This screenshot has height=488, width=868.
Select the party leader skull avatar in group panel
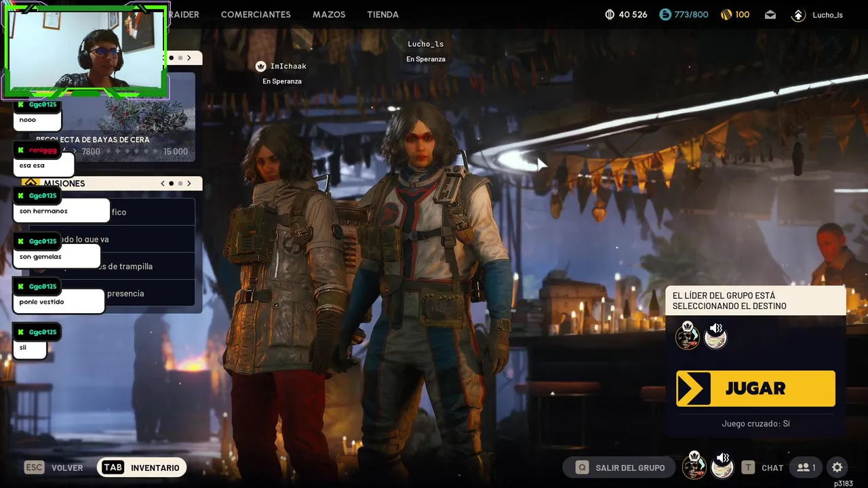pyautogui.click(x=687, y=335)
